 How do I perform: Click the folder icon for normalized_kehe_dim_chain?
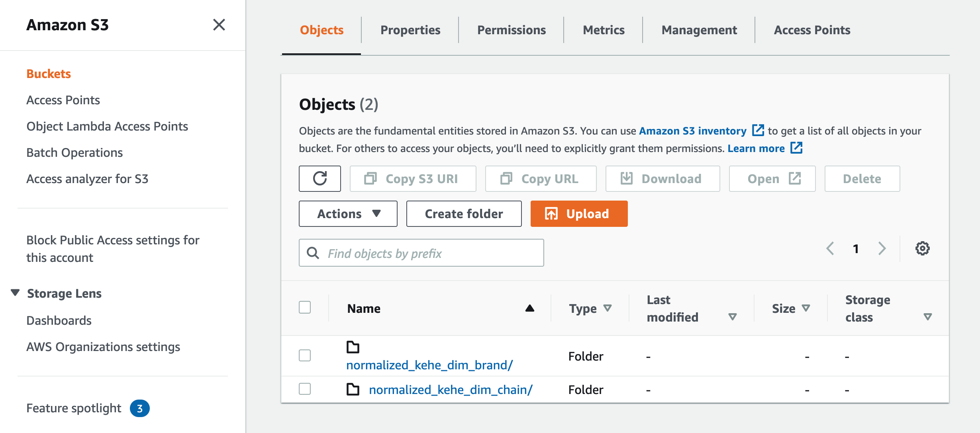(x=353, y=389)
